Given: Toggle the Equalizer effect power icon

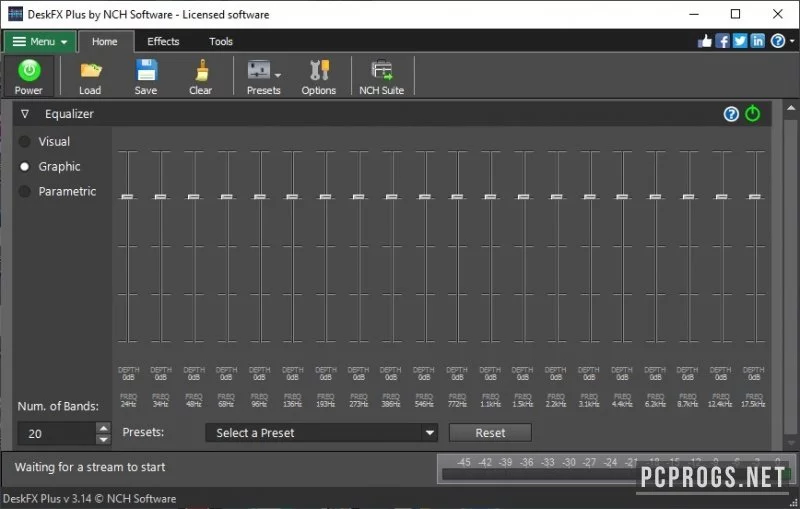Looking at the screenshot, I should tap(753, 113).
